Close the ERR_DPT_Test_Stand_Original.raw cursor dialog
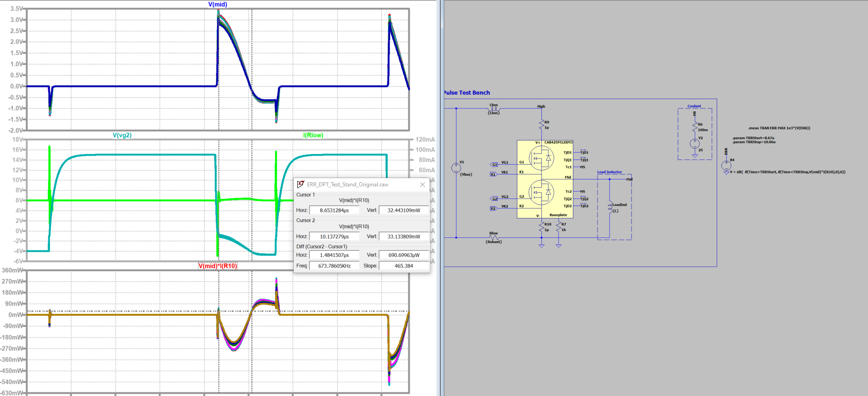Image resolution: width=868 pixels, height=396 pixels. (423, 185)
